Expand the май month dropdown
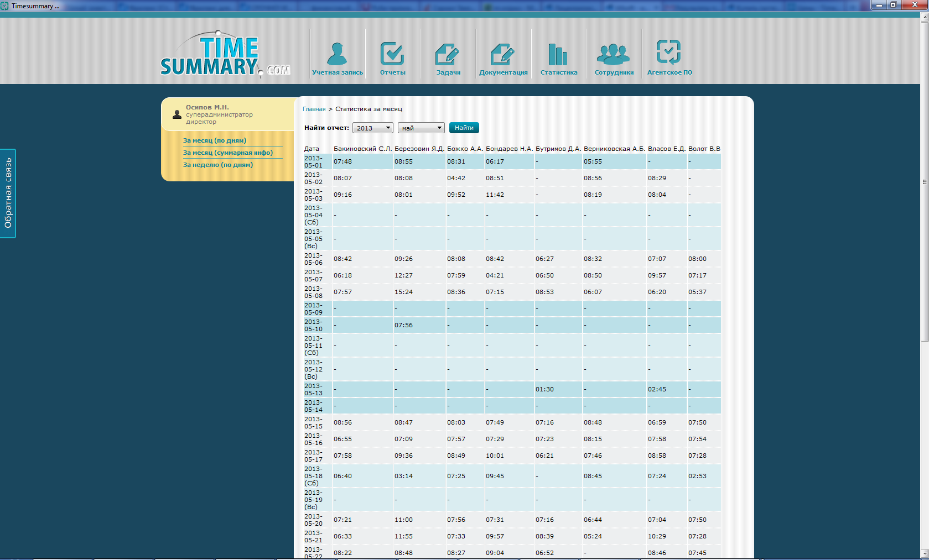Image resolution: width=929 pixels, height=560 pixels. 421,128
